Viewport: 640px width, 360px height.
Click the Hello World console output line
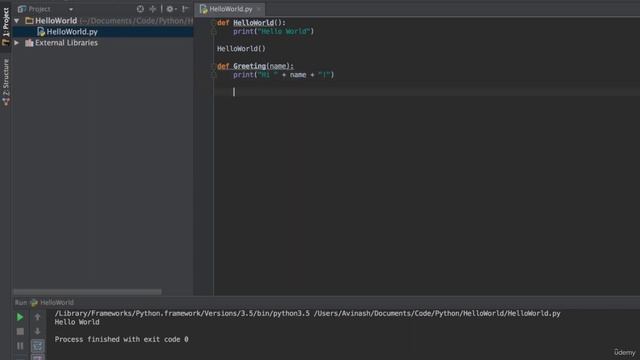pyautogui.click(x=77, y=322)
